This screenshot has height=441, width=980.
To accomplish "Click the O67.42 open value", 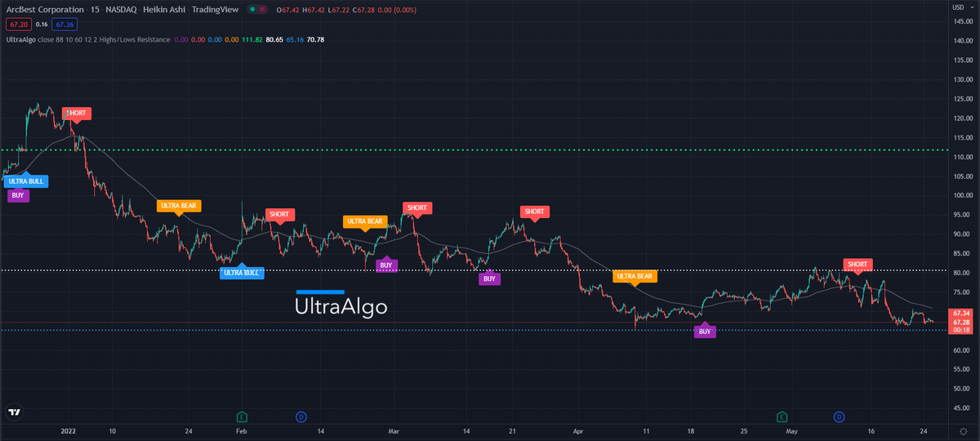I will [x=287, y=11].
